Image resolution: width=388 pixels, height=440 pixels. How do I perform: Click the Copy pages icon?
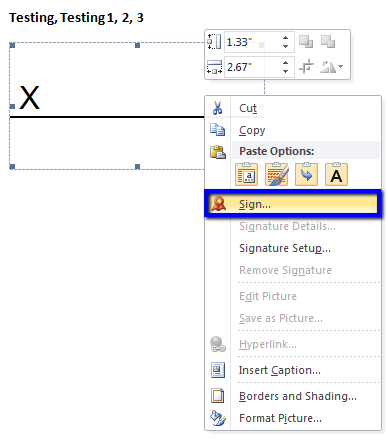[x=217, y=130]
